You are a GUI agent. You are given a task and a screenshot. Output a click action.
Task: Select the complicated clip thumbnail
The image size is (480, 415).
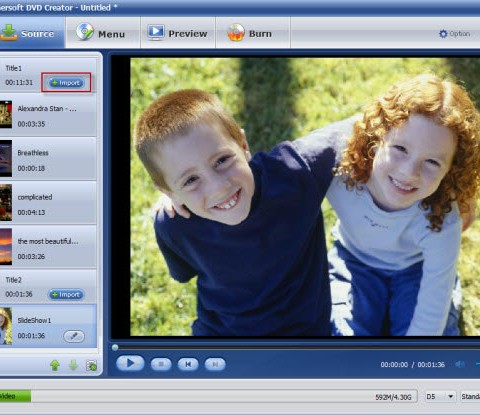(6, 202)
